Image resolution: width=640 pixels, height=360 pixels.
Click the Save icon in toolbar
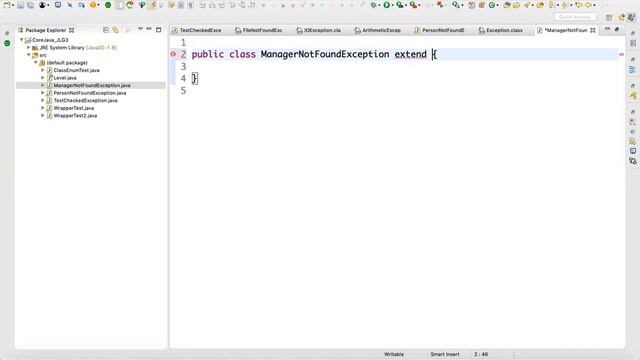tap(21, 5)
